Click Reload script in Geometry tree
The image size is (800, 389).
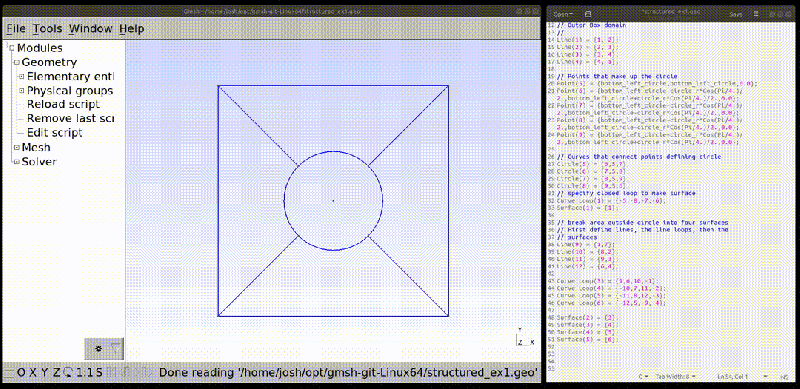coord(63,104)
